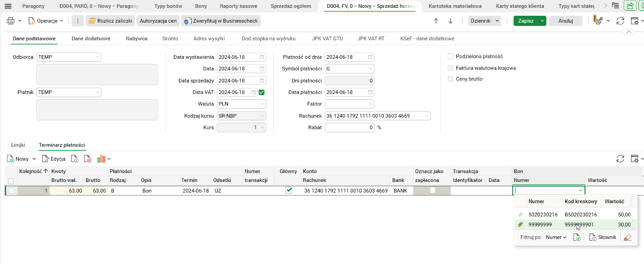
Task: Open calendar for Data sprzedaży
Action: point(262,81)
